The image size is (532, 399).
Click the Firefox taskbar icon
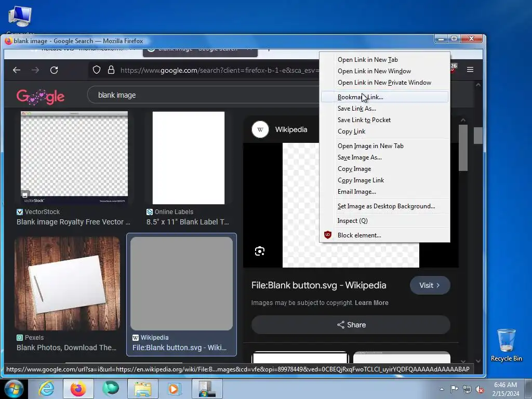78,389
